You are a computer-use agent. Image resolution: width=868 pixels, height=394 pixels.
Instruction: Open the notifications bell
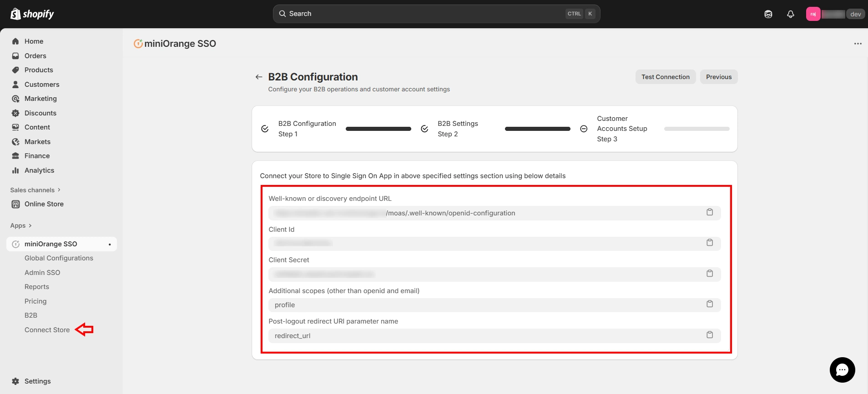[x=791, y=14]
